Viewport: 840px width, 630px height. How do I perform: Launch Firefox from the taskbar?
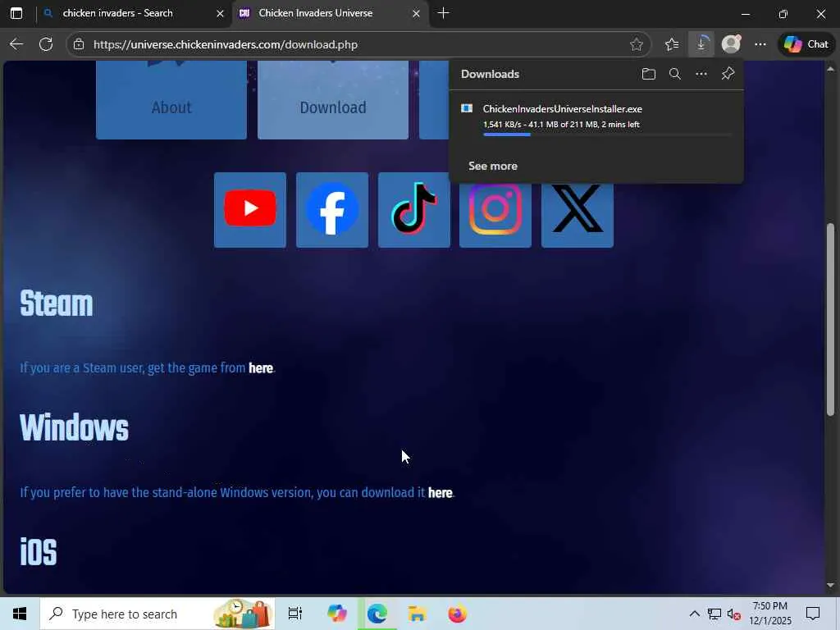pyautogui.click(x=457, y=614)
